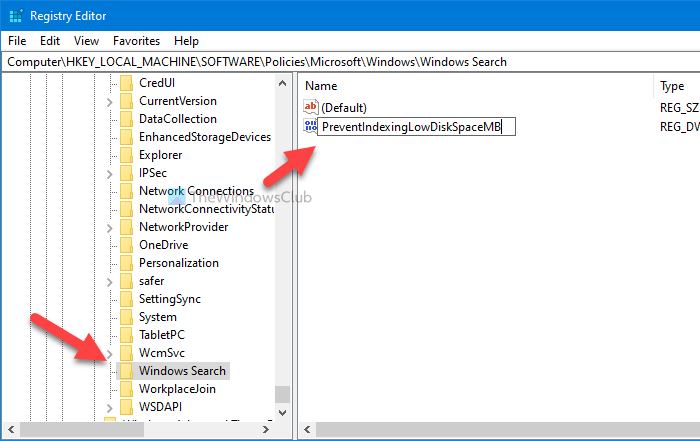This screenshot has width=700, height=441.
Task: Select the Explorer folder icon
Action: (126, 155)
